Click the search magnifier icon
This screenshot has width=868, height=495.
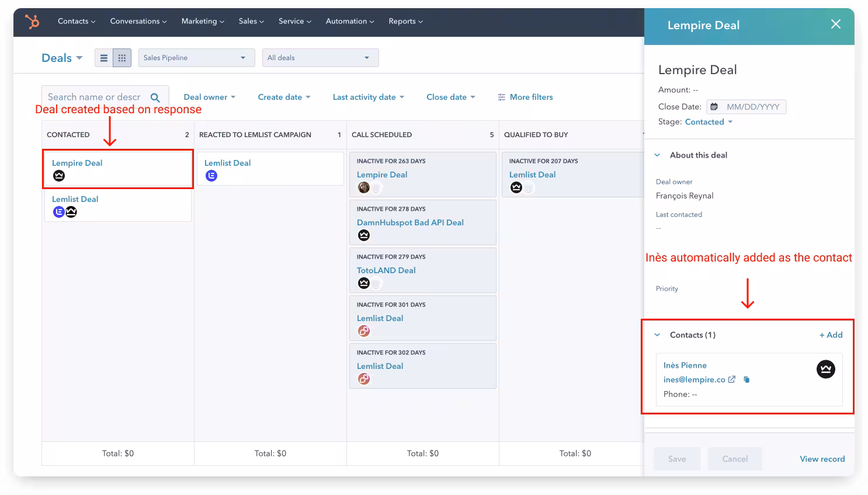155,97
